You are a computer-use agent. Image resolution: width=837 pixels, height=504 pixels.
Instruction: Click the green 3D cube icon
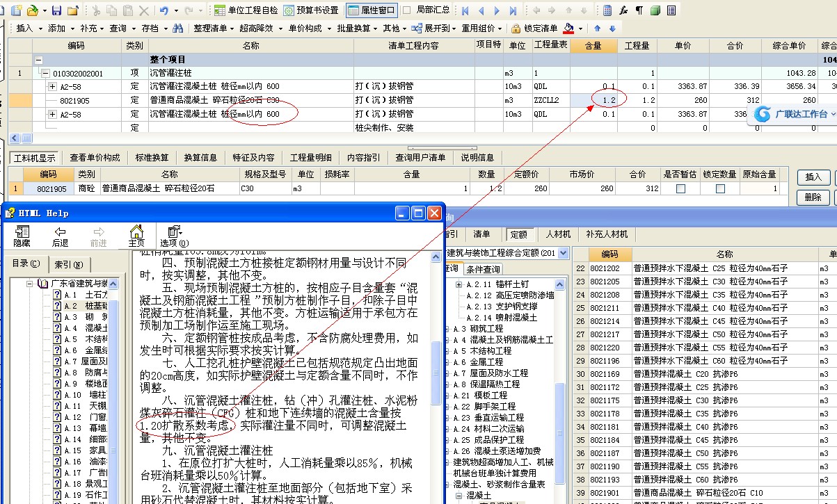[655, 10]
